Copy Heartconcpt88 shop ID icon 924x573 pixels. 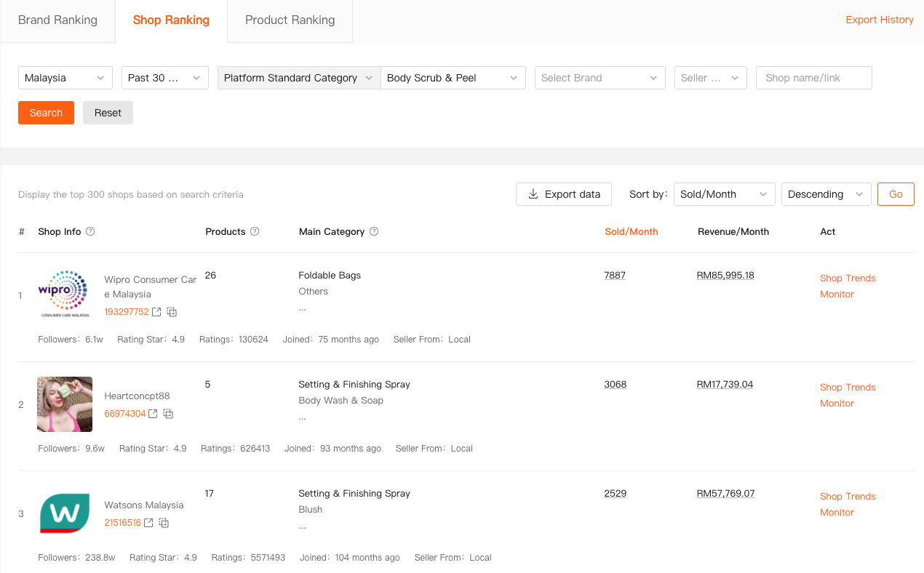pos(168,414)
